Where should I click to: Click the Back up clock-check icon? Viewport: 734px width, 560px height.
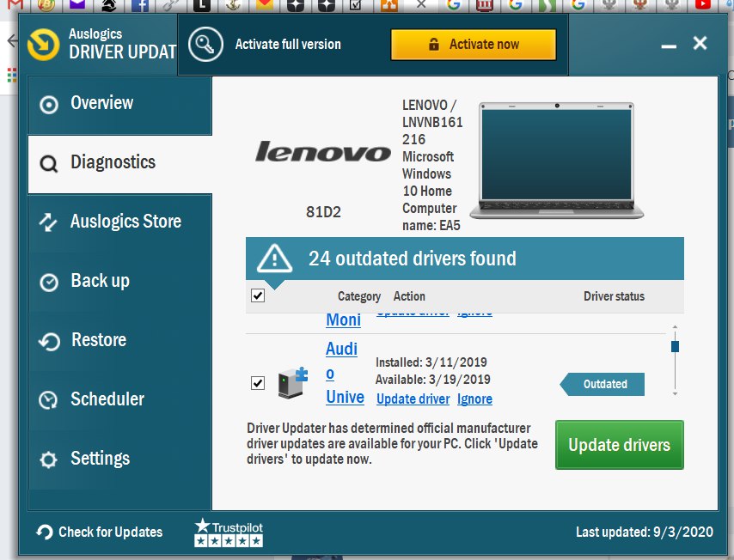(49, 282)
